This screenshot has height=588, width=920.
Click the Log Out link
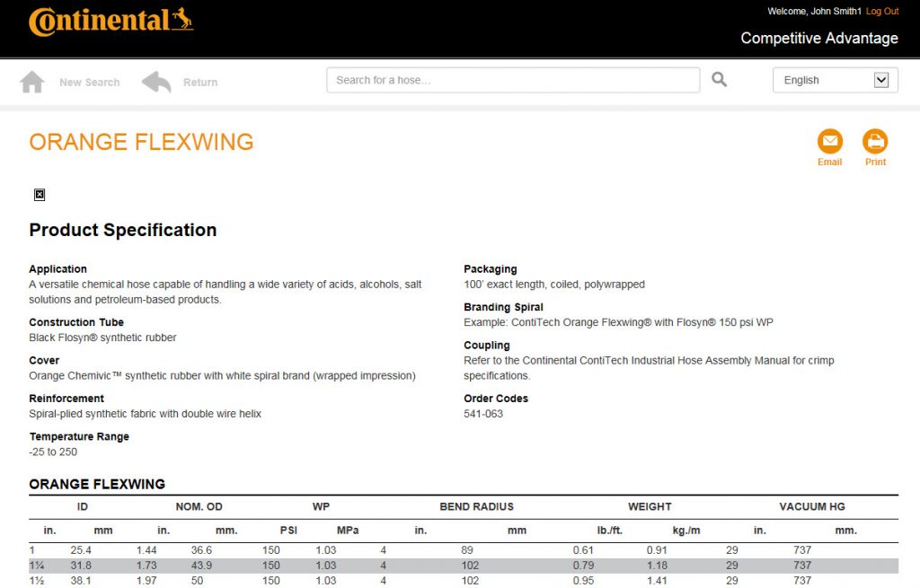[x=881, y=11]
